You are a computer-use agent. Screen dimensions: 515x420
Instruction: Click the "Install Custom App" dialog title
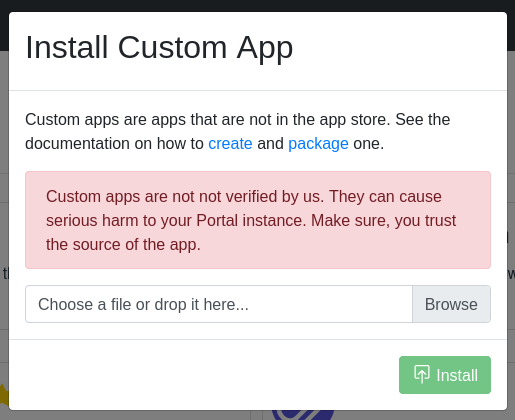159,48
